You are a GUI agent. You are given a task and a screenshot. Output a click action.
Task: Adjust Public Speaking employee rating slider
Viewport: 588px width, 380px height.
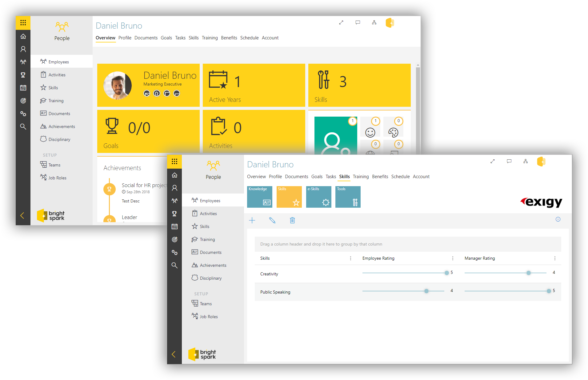tap(426, 291)
